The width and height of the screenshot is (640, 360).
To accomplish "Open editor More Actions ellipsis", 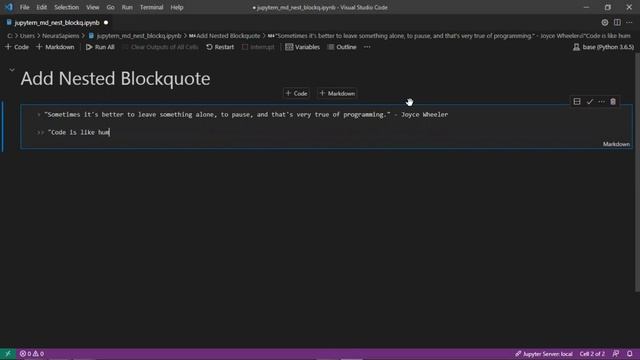I will click(629, 23).
